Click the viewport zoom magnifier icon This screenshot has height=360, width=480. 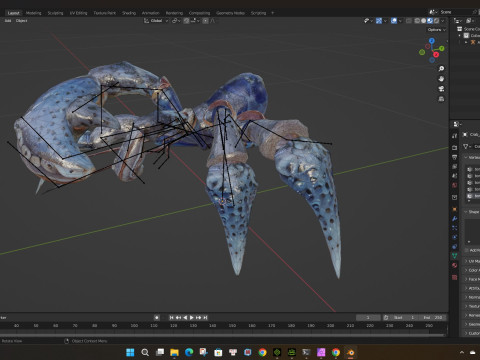[441, 69]
